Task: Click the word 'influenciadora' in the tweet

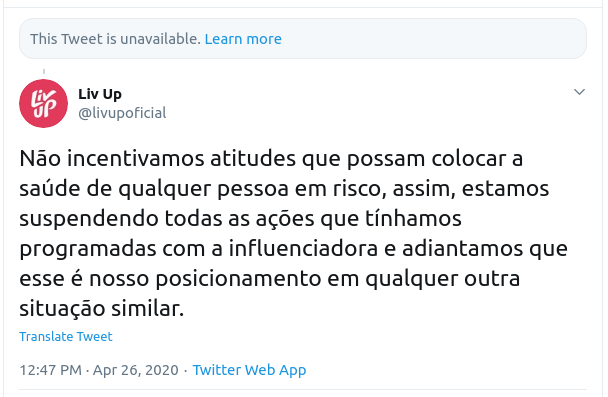Action: click(x=303, y=249)
